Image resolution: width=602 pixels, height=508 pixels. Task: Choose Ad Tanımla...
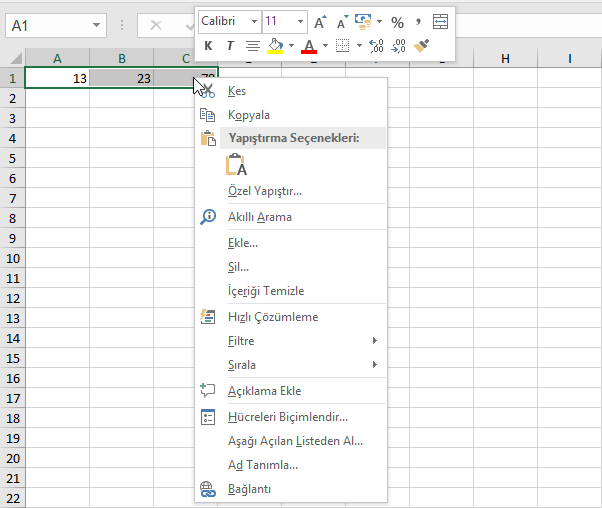(x=291, y=465)
